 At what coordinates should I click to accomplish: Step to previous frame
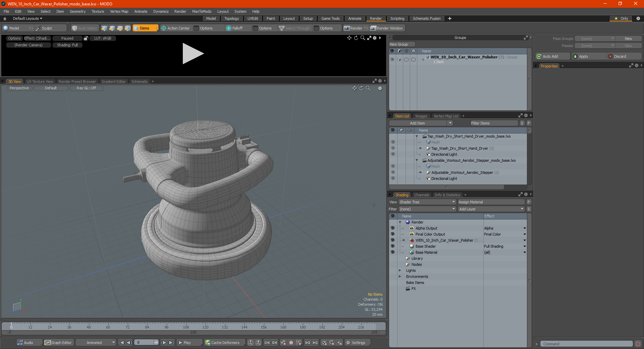[x=129, y=343]
